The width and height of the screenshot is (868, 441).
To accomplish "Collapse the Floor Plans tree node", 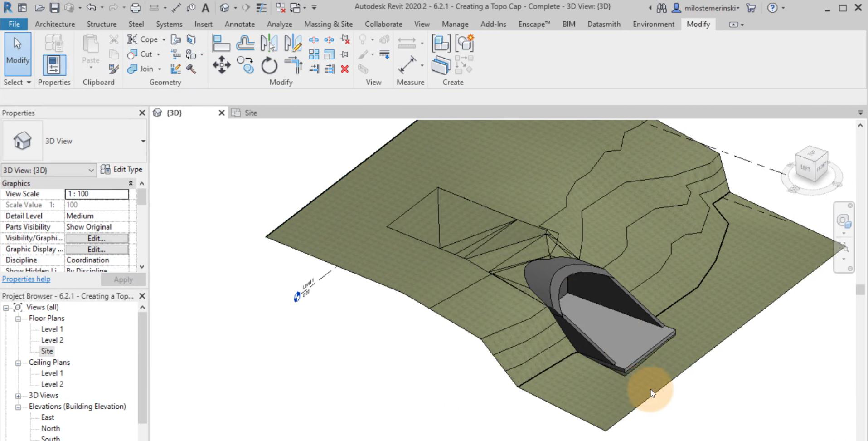I will [x=18, y=318].
